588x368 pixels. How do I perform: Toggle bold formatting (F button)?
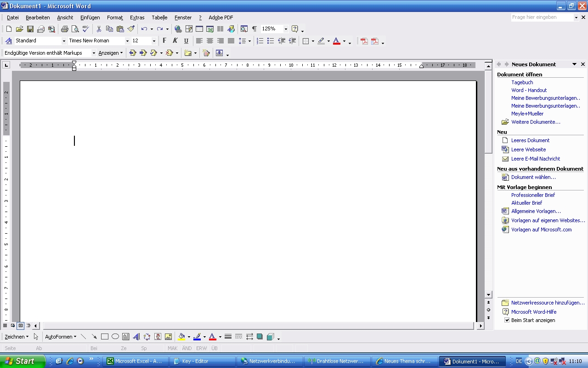(164, 41)
